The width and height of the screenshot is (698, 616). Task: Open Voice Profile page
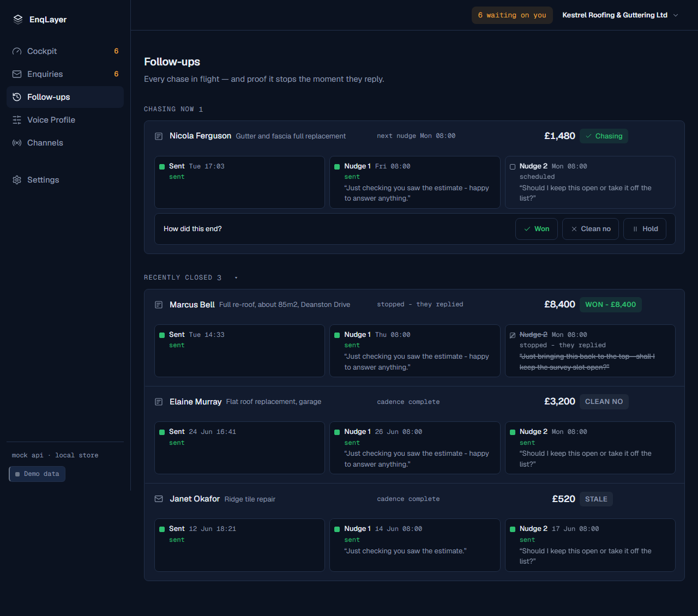tap(65, 120)
